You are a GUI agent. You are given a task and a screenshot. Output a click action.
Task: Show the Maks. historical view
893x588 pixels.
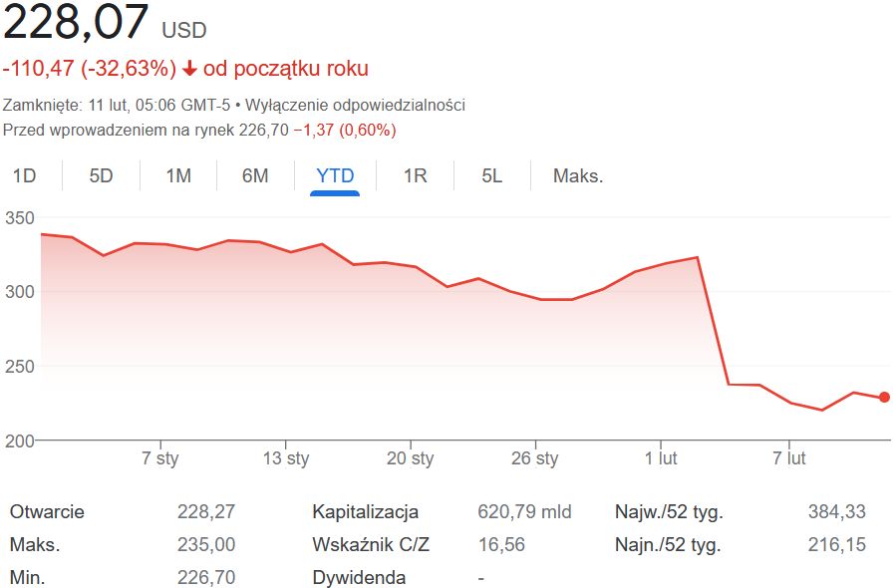(x=578, y=175)
